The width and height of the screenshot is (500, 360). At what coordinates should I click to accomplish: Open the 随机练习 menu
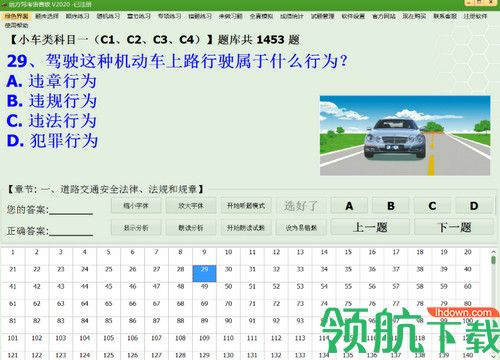pos(108,16)
